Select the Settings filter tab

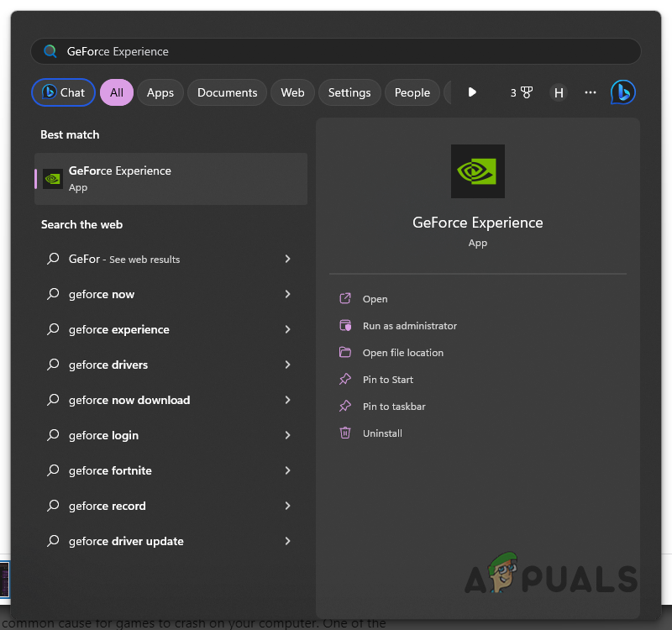[x=349, y=92]
